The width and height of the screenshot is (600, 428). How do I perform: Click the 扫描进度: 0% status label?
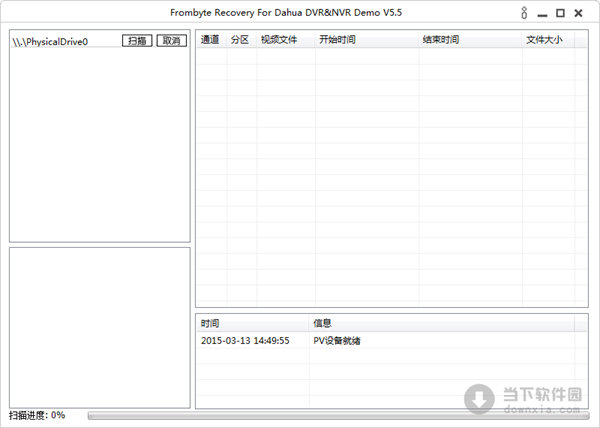[x=37, y=415]
